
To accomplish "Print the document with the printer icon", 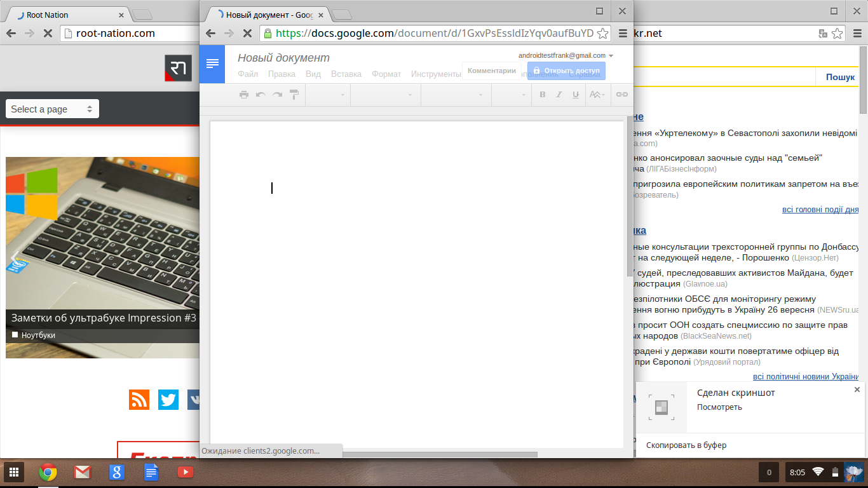I will coord(244,95).
